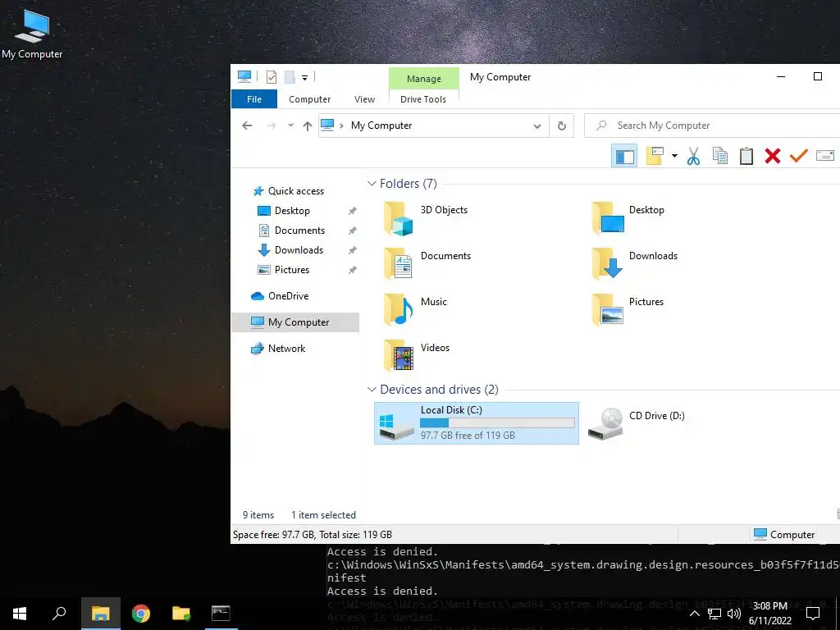840x630 pixels.
Task: Click the red X Delete icon
Action: (x=773, y=156)
